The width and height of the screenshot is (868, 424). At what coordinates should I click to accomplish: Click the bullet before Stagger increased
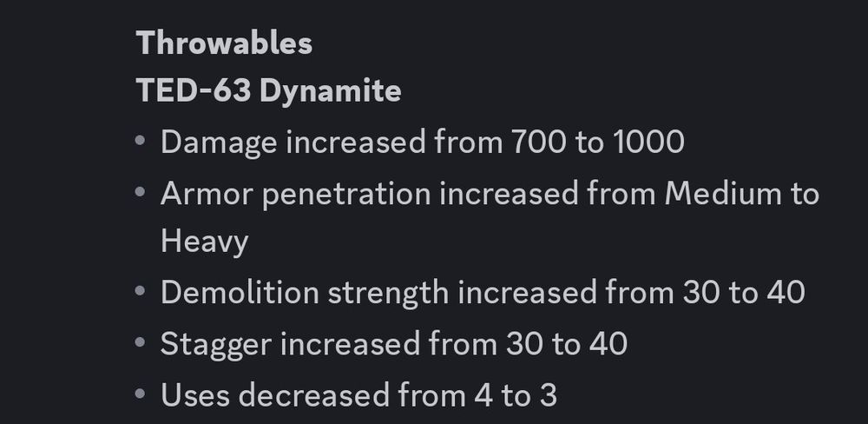coord(140,342)
